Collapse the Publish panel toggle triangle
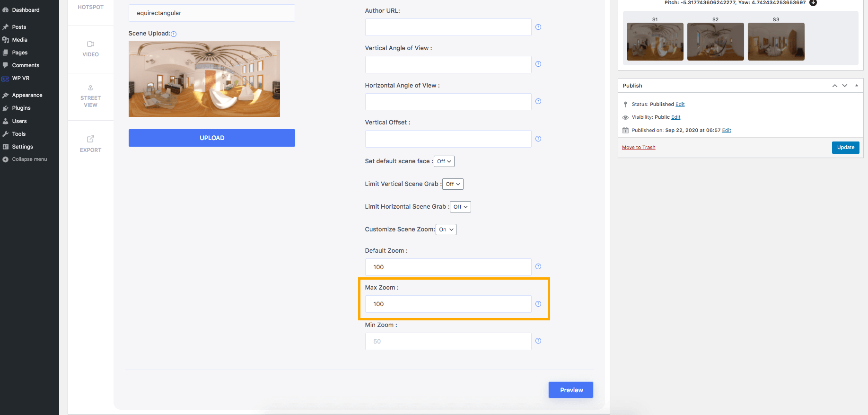 click(x=857, y=86)
